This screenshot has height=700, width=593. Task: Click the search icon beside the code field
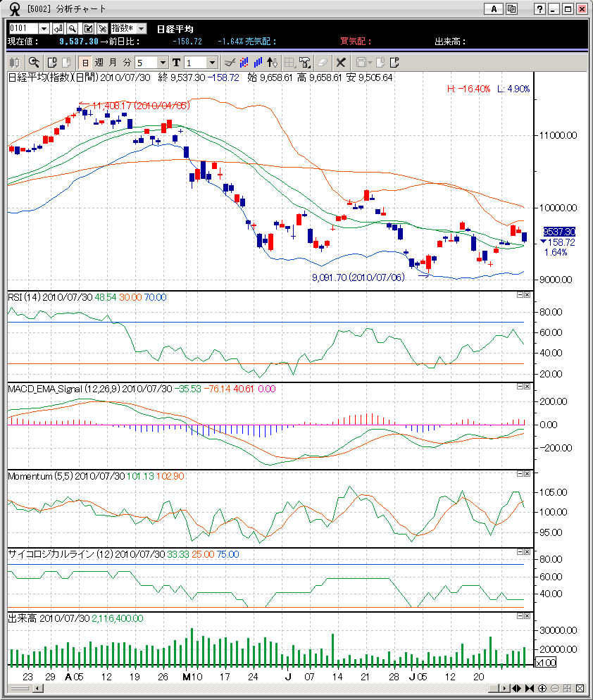click(72, 28)
